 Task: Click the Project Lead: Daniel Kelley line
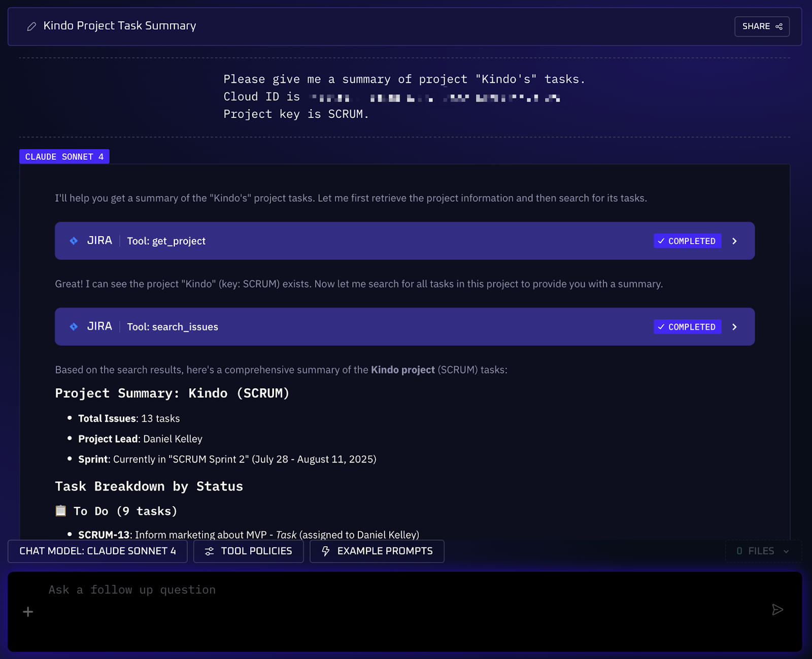coord(140,439)
